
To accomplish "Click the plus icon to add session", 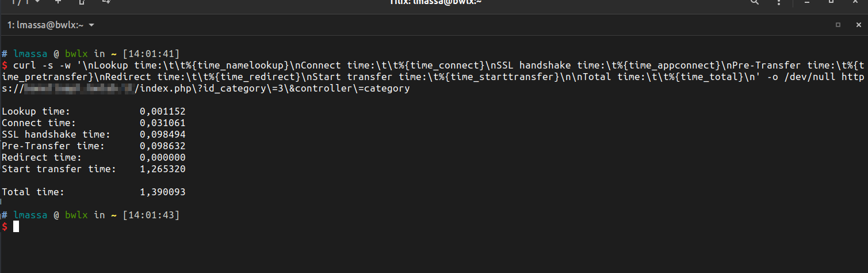I will point(58,2).
